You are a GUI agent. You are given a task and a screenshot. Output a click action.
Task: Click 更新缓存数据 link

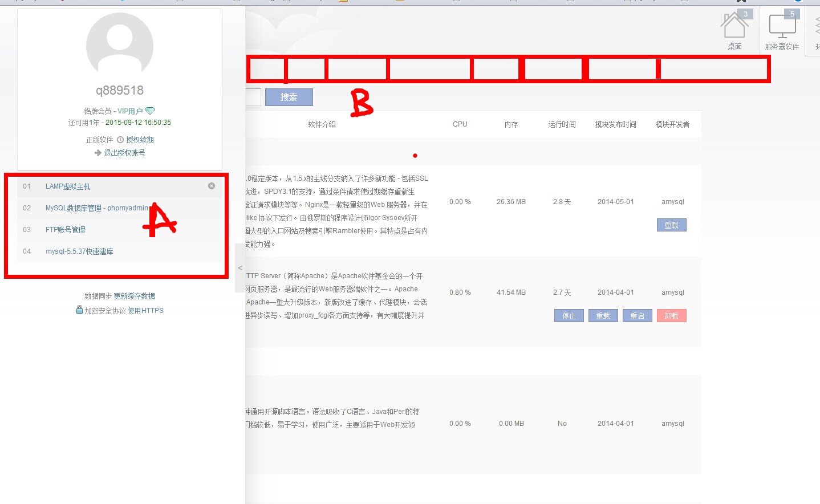pyautogui.click(x=134, y=296)
